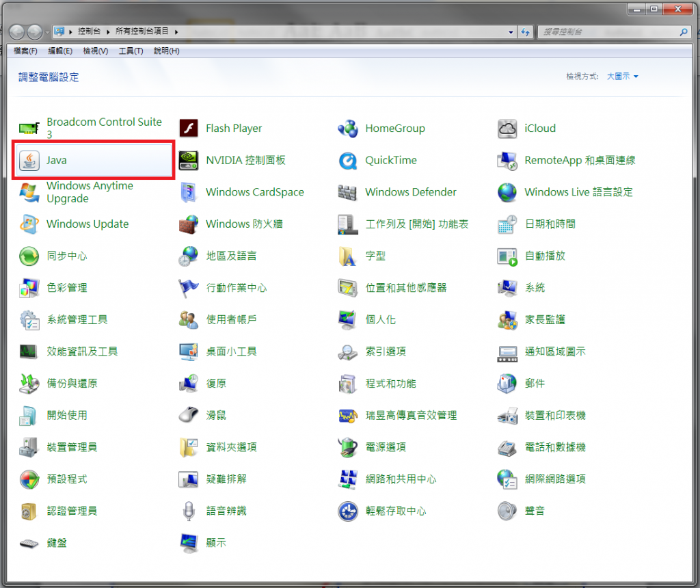Open the 電源選項 battery icon
The width and height of the screenshot is (700, 588).
coord(348,447)
